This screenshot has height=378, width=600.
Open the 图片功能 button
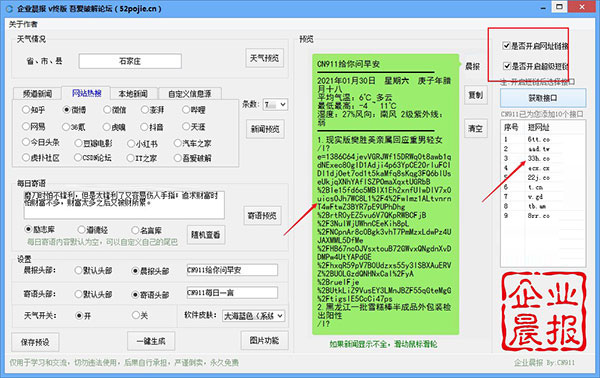pyautogui.click(x=264, y=340)
